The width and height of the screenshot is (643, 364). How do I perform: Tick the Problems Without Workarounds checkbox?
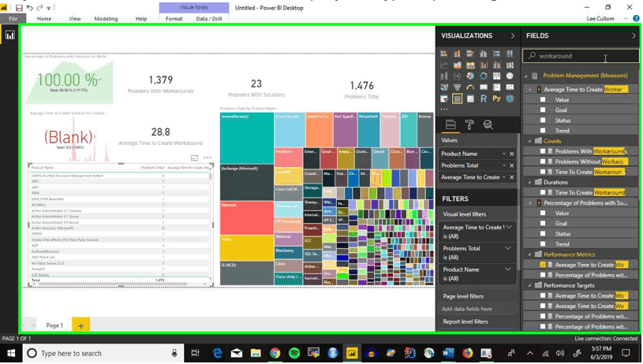pyautogui.click(x=543, y=162)
